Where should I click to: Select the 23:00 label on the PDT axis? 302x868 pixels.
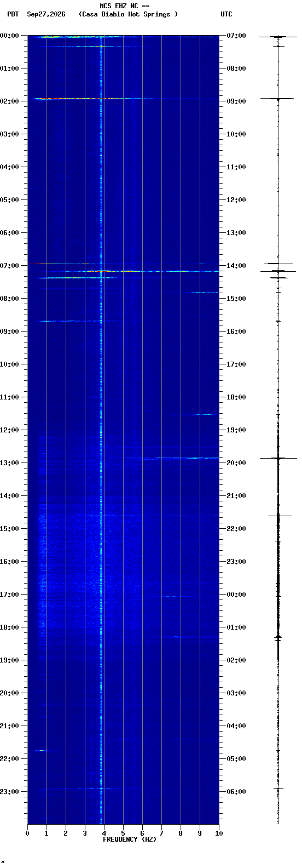[9, 792]
